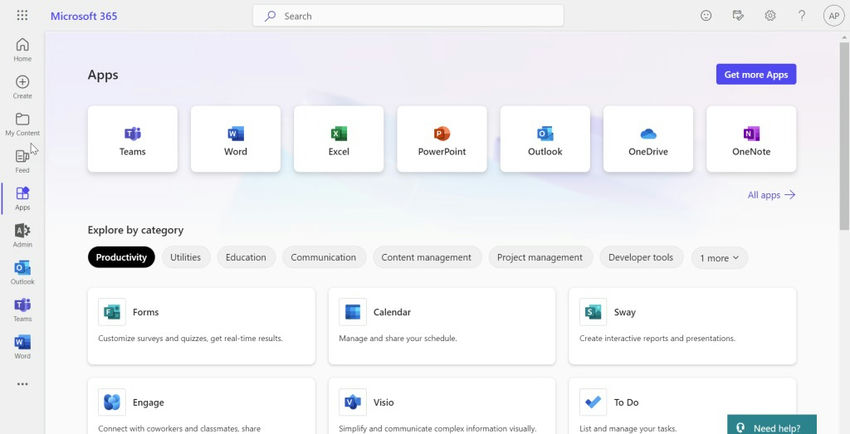Open the Engage app card
Image resolution: width=850 pixels, height=434 pixels.
tap(201, 406)
